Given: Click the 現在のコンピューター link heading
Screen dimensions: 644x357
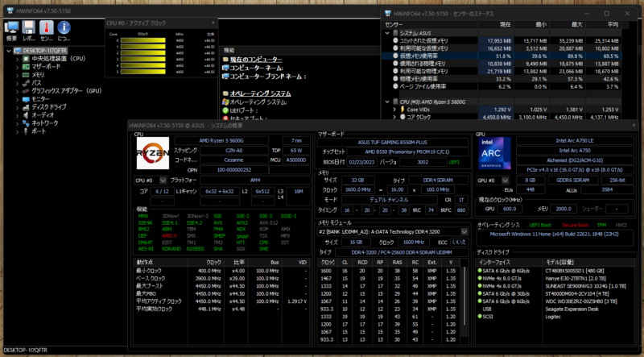Looking at the screenshot, I should [x=256, y=60].
